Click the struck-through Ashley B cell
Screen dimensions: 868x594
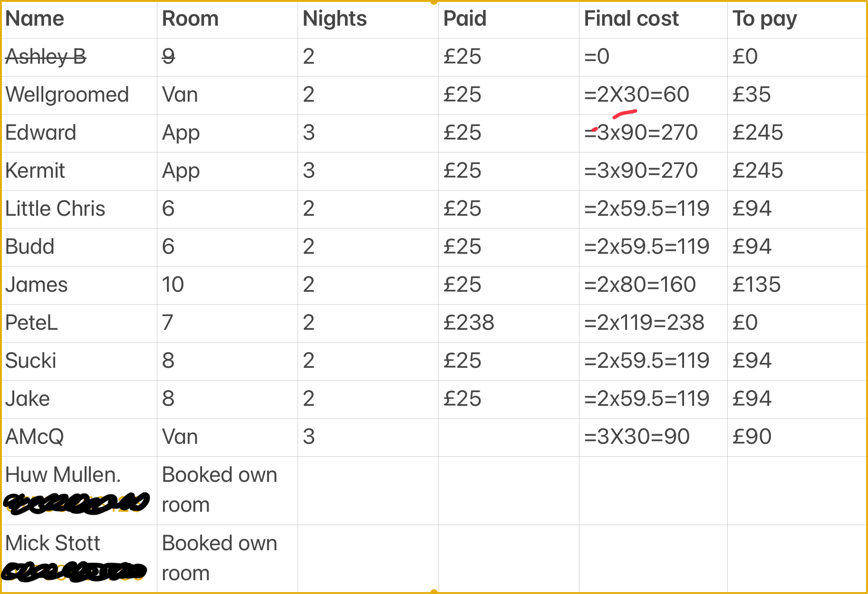click(x=79, y=57)
